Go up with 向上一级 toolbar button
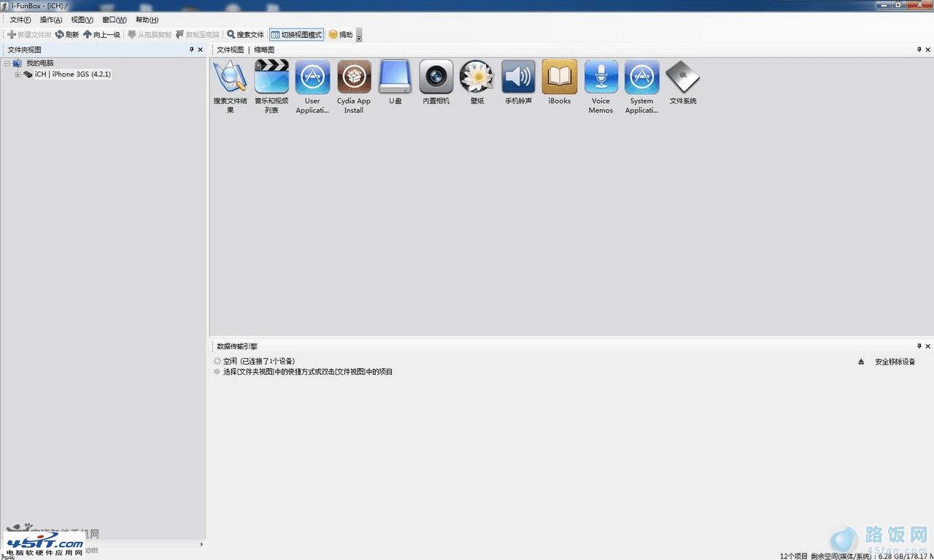 (101, 34)
